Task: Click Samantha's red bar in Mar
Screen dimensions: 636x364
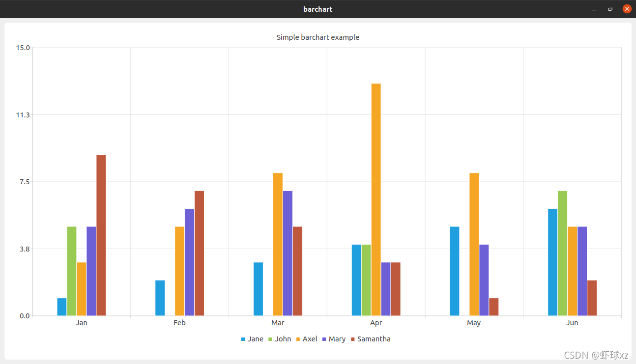Action: 298,271
